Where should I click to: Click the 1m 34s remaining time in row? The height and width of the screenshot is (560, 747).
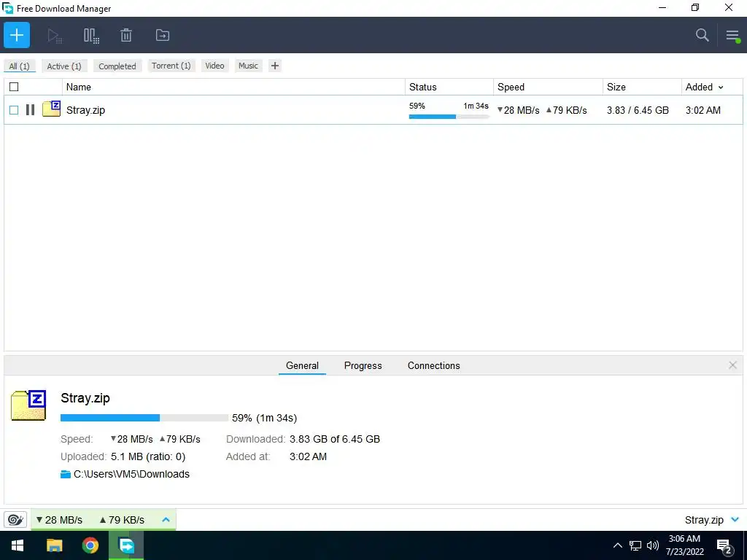coord(476,106)
